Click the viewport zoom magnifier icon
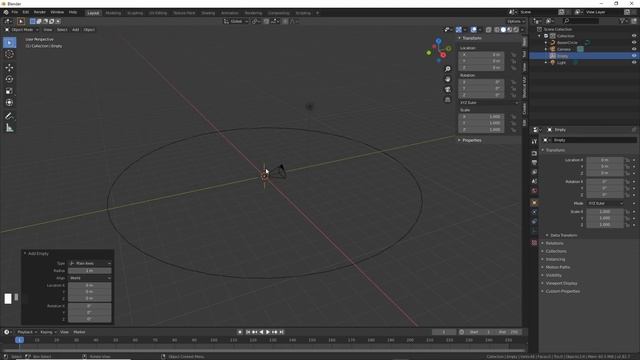Viewport: 640px width, 360px height. [448, 69]
